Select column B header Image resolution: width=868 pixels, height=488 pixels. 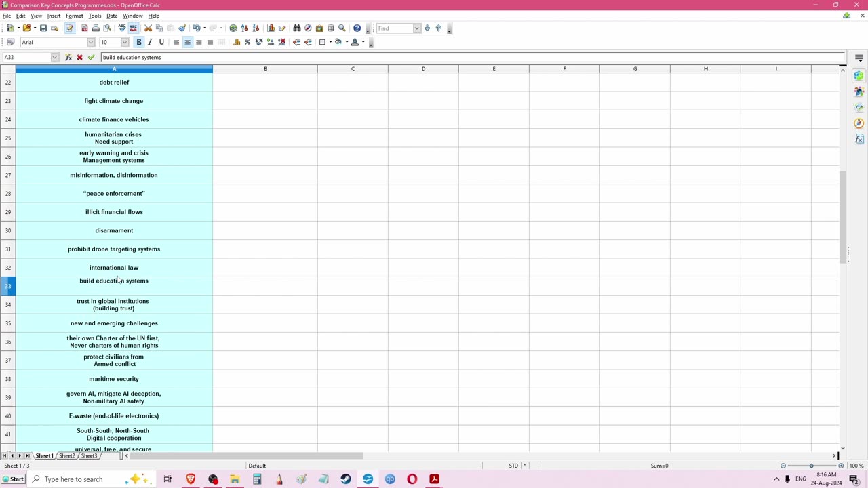(x=265, y=69)
